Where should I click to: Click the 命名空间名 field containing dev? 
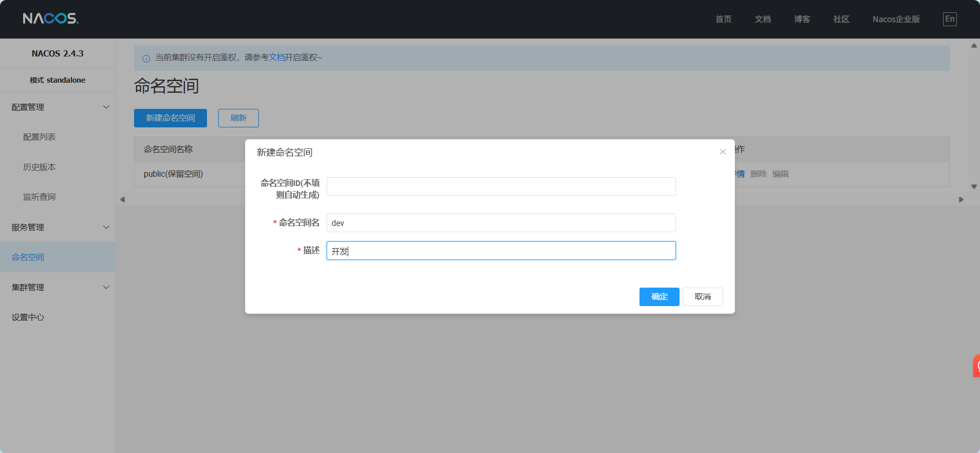[x=501, y=223]
